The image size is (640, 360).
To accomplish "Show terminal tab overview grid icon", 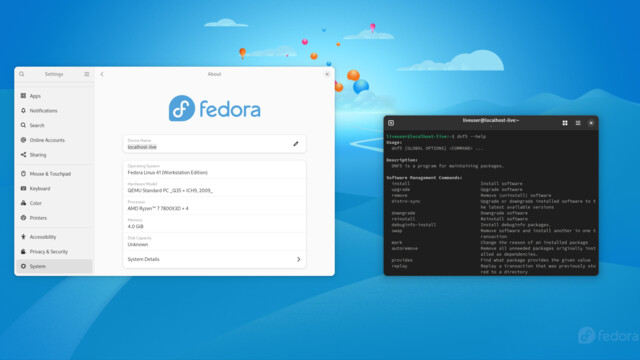I will point(565,123).
